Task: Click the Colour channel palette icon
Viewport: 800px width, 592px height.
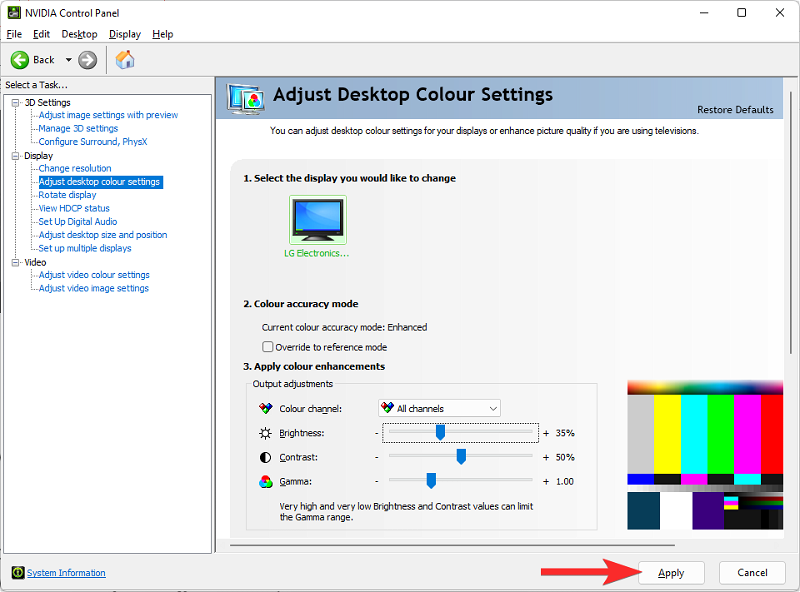Action: [265, 408]
